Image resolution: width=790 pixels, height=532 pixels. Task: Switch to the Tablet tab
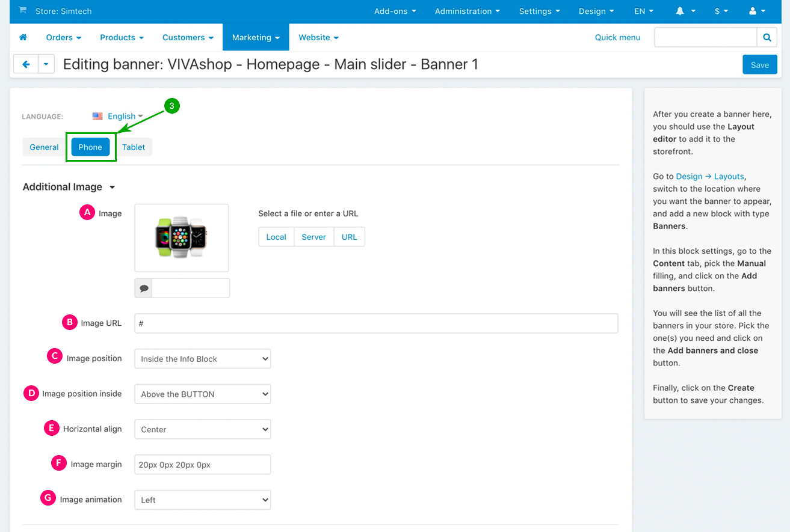[x=134, y=147]
